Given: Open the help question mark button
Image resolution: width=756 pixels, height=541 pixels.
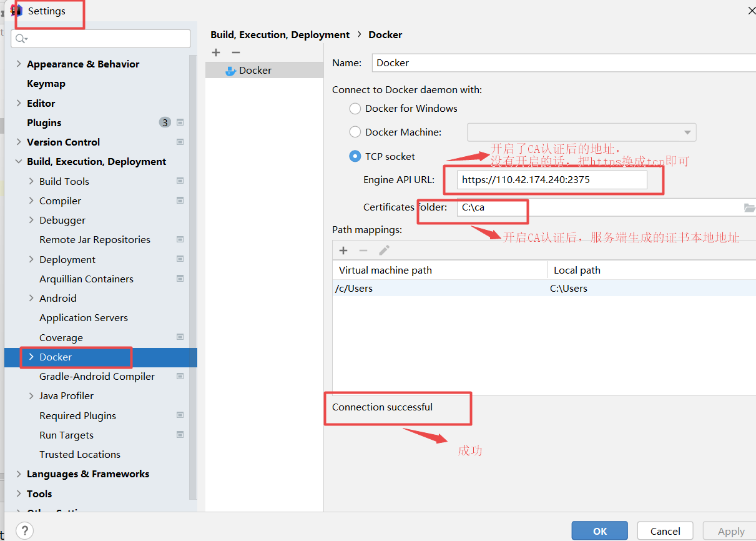Looking at the screenshot, I should pos(24,531).
